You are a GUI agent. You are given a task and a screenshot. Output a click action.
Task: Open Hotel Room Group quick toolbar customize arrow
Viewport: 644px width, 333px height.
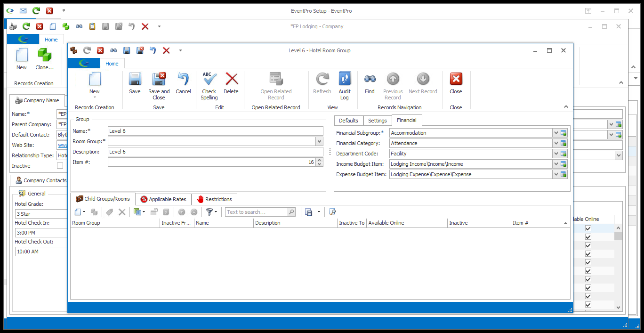(180, 50)
